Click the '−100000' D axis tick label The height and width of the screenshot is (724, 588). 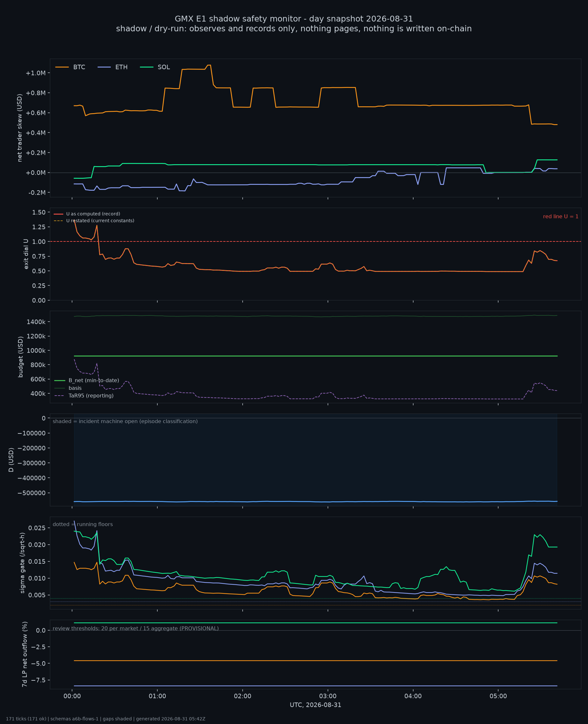[32, 433]
